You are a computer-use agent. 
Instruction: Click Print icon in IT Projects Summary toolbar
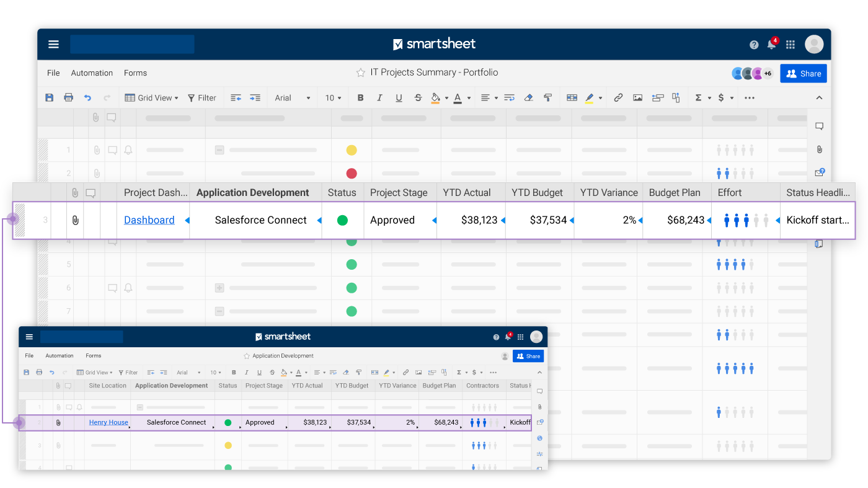coord(69,97)
